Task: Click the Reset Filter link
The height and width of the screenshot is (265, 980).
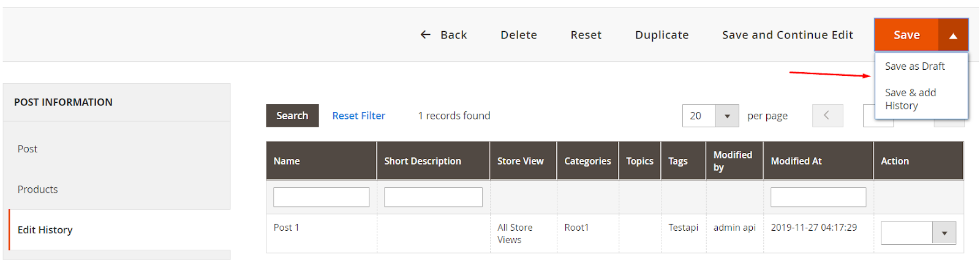Action: point(358,116)
